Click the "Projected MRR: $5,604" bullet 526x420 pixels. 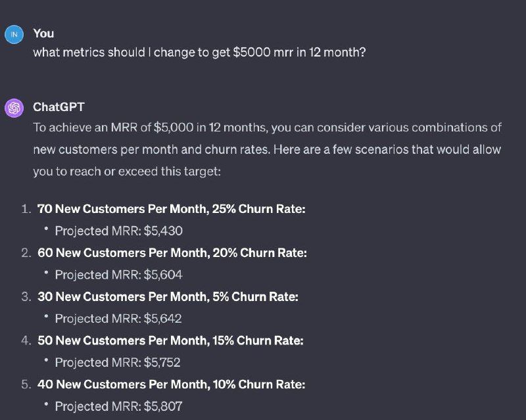118,275
